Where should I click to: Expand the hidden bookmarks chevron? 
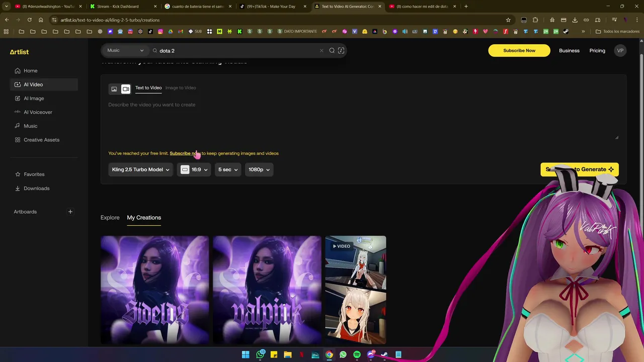[583, 31]
